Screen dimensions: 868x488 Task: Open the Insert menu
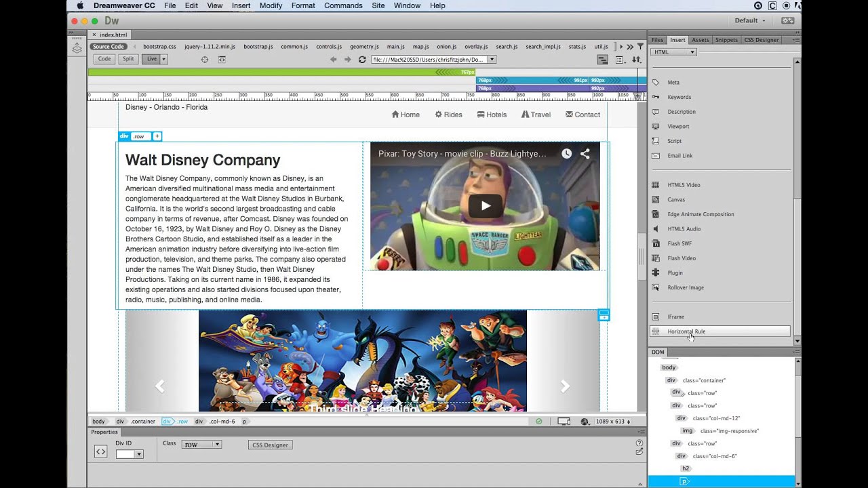coord(241,5)
